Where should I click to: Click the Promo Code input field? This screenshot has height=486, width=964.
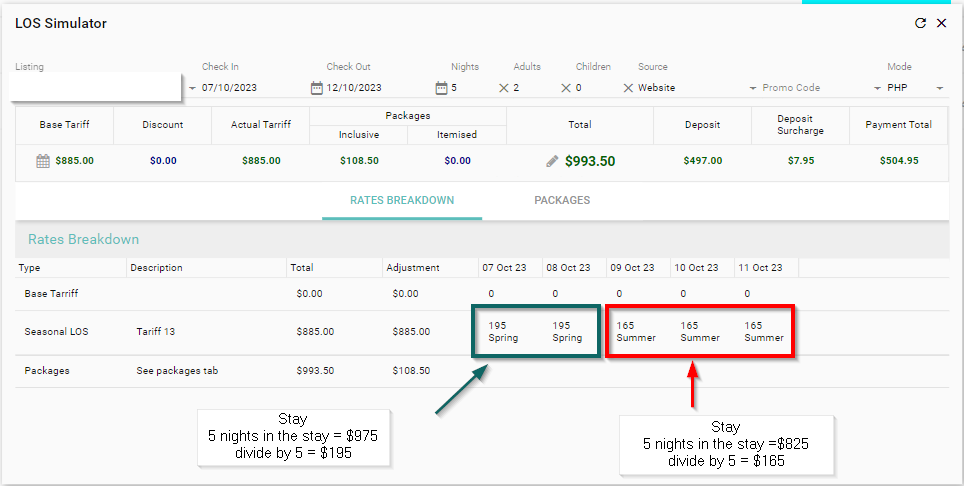810,88
